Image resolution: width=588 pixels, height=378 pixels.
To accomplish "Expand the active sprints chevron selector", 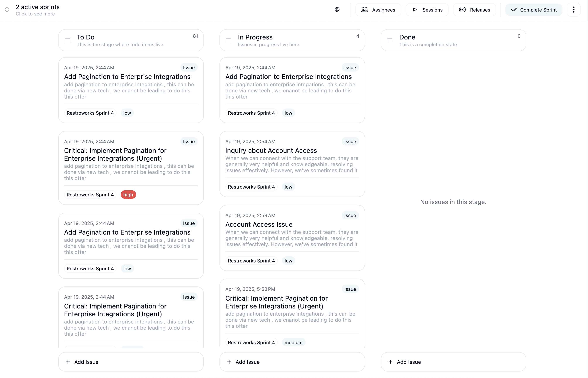I will 7,10.
